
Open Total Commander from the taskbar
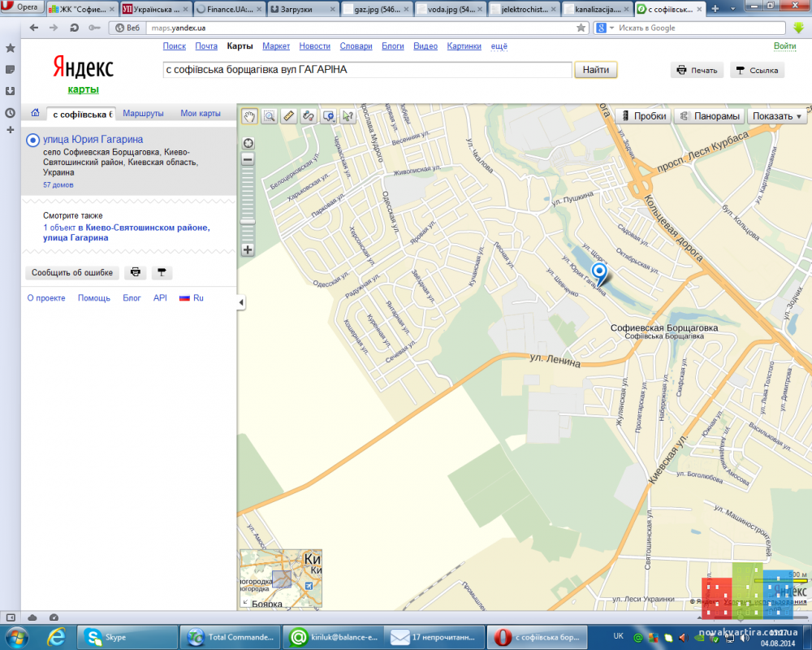[230, 637]
